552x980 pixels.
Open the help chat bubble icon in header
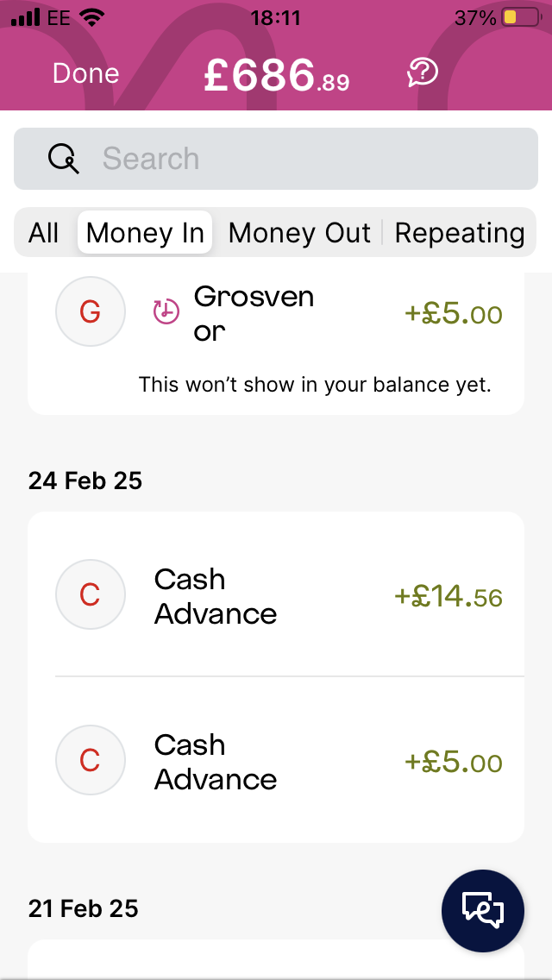click(x=423, y=73)
